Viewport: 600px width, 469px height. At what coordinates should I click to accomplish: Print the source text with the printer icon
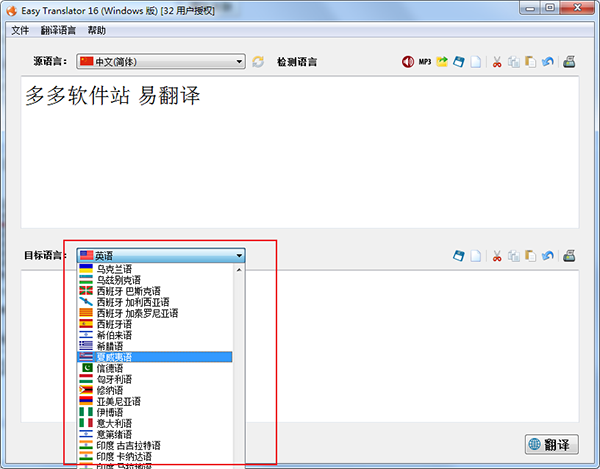569,62
